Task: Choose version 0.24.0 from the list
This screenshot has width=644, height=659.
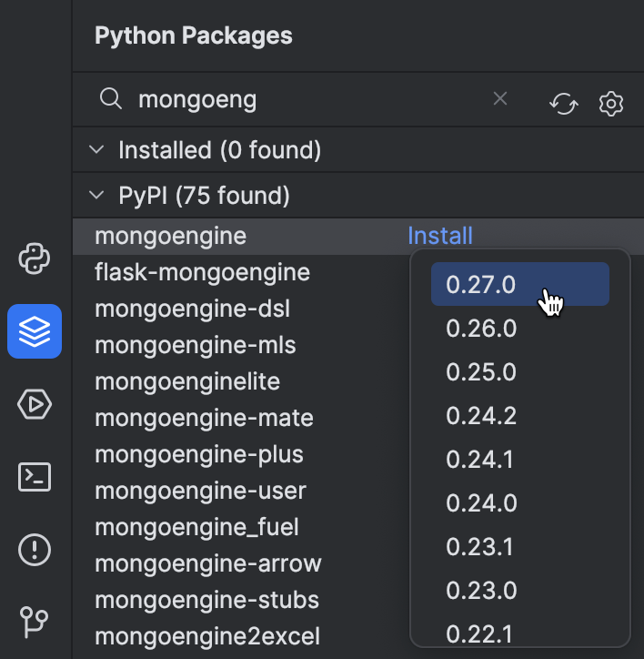Action: pos(520,502)
